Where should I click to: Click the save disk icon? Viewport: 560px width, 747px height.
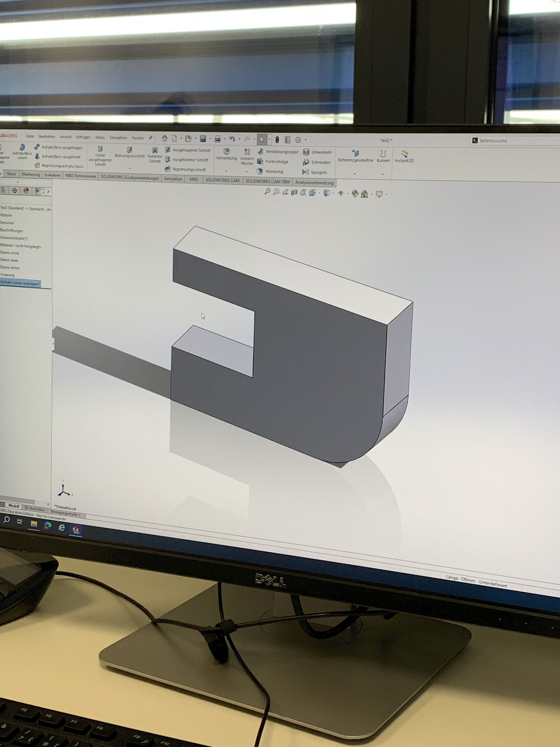tap(203, 139)
